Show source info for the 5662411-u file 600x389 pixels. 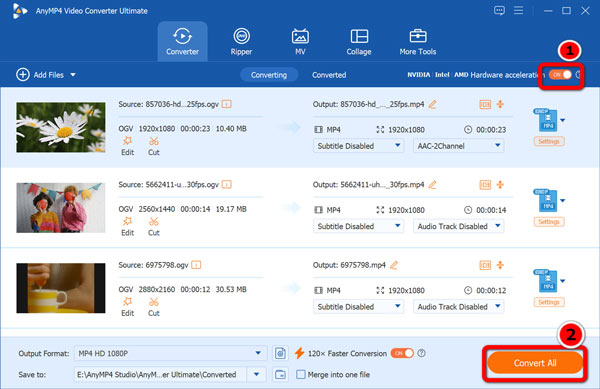tap(227, 184)
